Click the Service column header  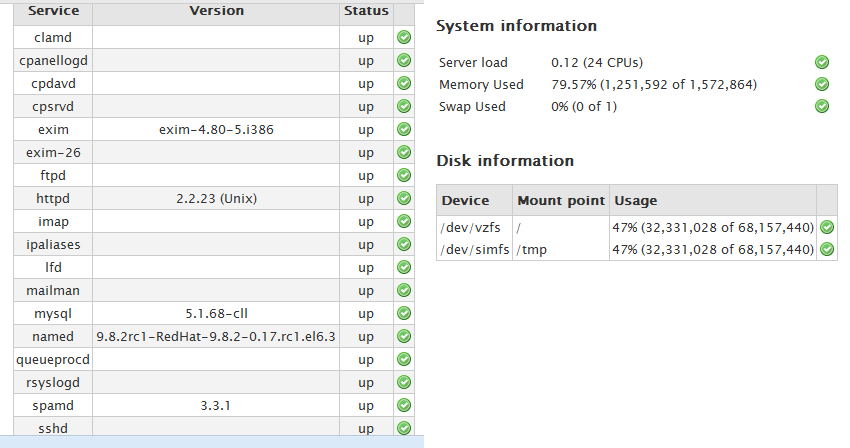pyautogui.click(x=53, y=12)
